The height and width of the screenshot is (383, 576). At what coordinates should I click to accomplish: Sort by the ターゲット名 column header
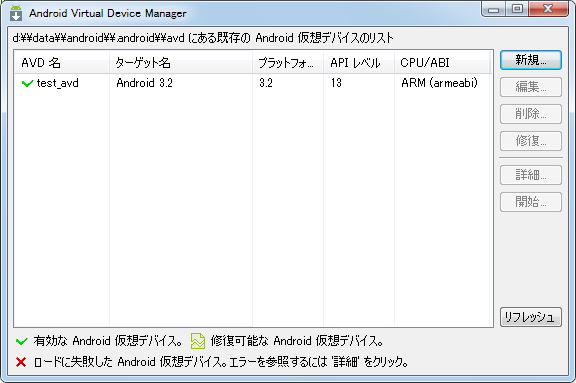click(x=181, y=63)
